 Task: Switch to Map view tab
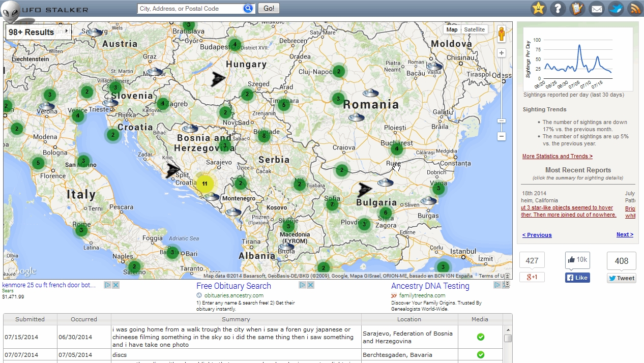[x=452, y=29]
